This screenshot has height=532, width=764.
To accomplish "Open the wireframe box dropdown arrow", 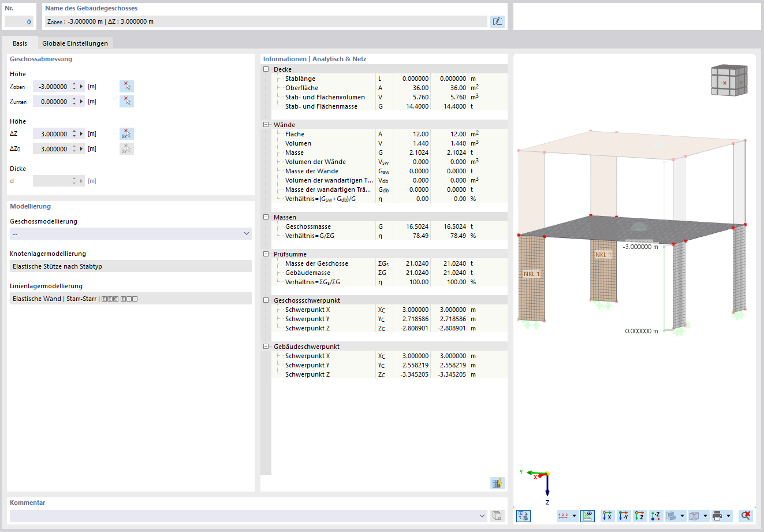I will (x=706, y=516).
